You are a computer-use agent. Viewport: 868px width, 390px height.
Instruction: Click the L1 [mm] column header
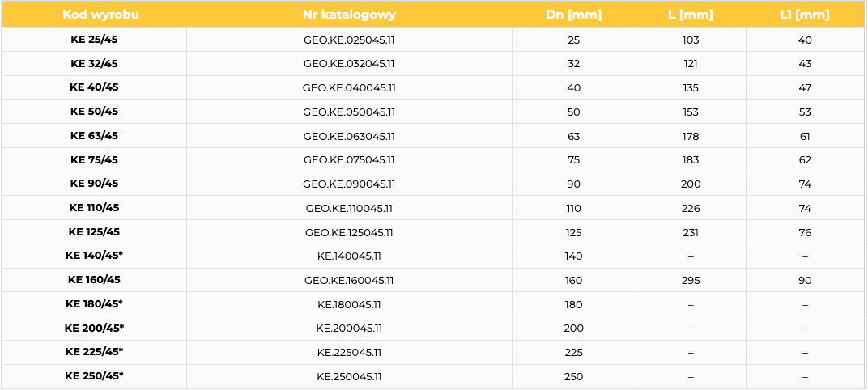pos(804,15)
